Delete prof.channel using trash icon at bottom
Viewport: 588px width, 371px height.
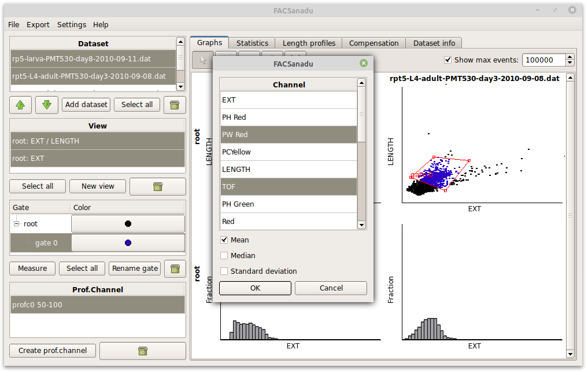click(x=142, y=351)
